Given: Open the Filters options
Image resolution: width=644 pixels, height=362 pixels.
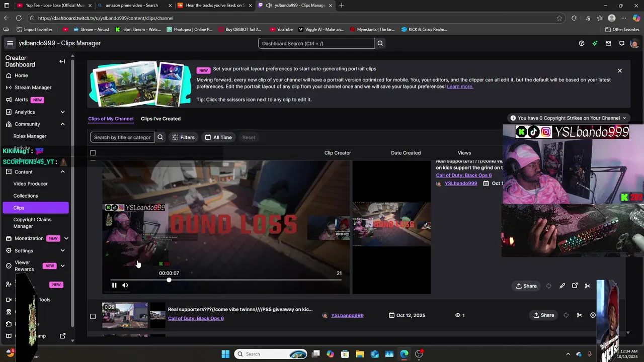Looking at the screenshot, I should point(183,137).
